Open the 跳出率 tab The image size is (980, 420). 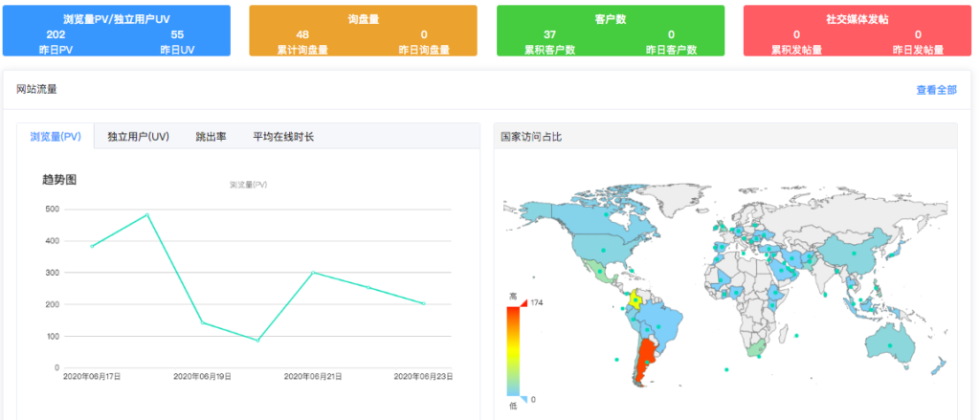[211, 137]
